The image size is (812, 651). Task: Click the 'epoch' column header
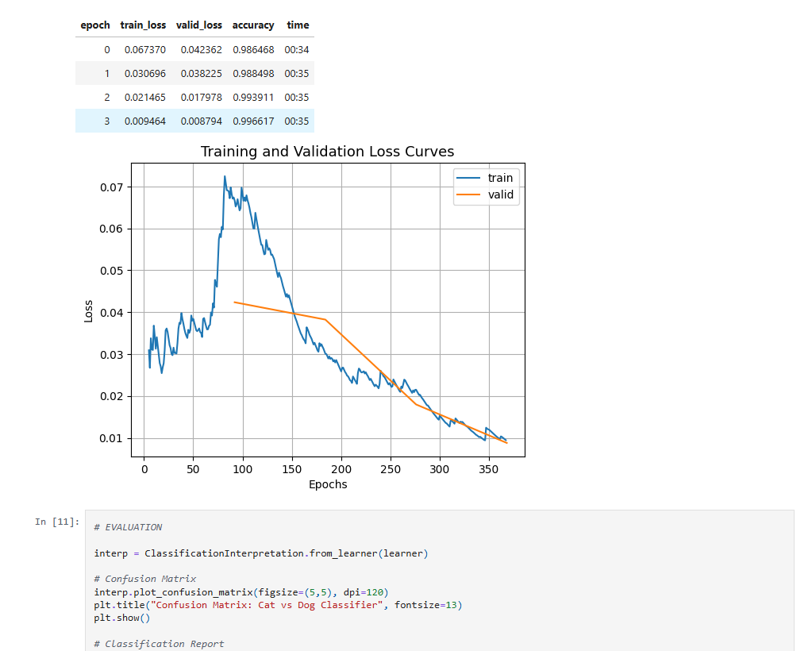(94, 25)
